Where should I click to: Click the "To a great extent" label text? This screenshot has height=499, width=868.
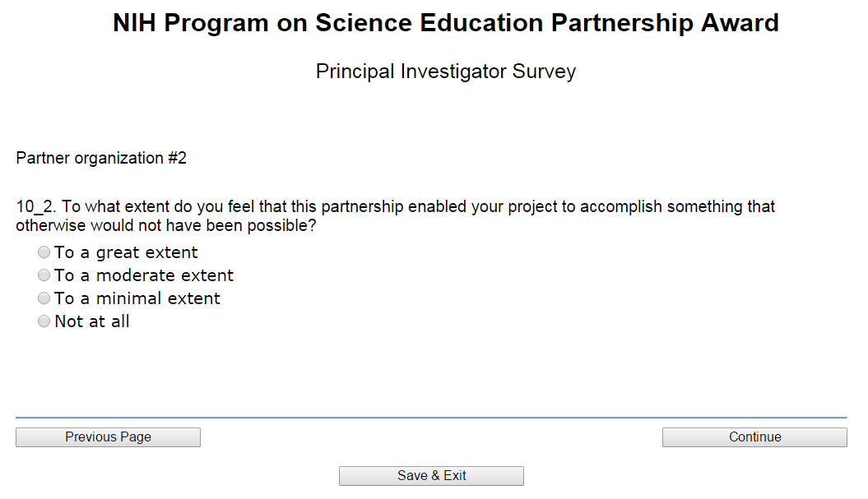126,252
